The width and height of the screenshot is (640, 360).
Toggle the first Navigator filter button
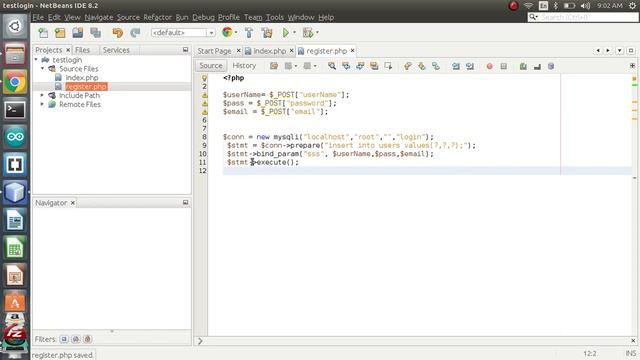64,339
